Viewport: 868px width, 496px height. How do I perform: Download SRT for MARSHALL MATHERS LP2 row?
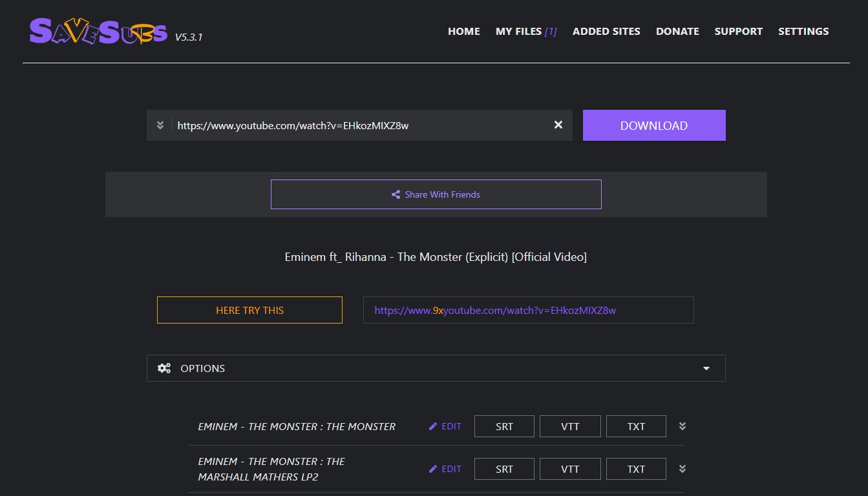[504, 469]
